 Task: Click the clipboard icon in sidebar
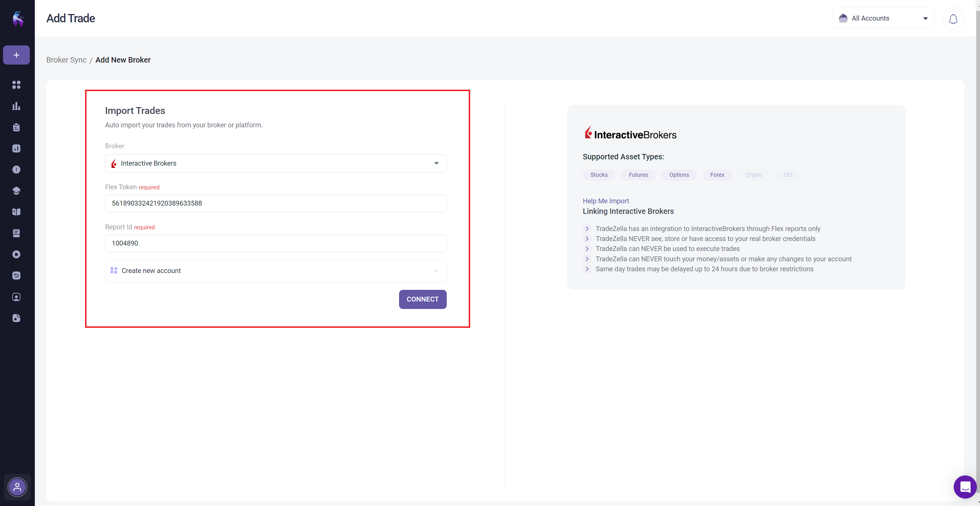(x=16, y=127)
